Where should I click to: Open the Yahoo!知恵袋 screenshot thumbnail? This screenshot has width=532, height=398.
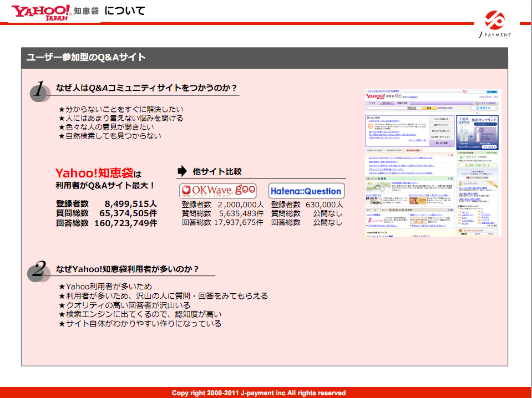[x=433, y=163]
